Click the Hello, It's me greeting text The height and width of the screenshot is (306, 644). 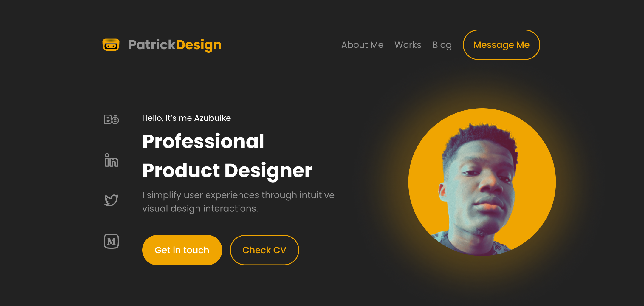[x=167, y=118]
